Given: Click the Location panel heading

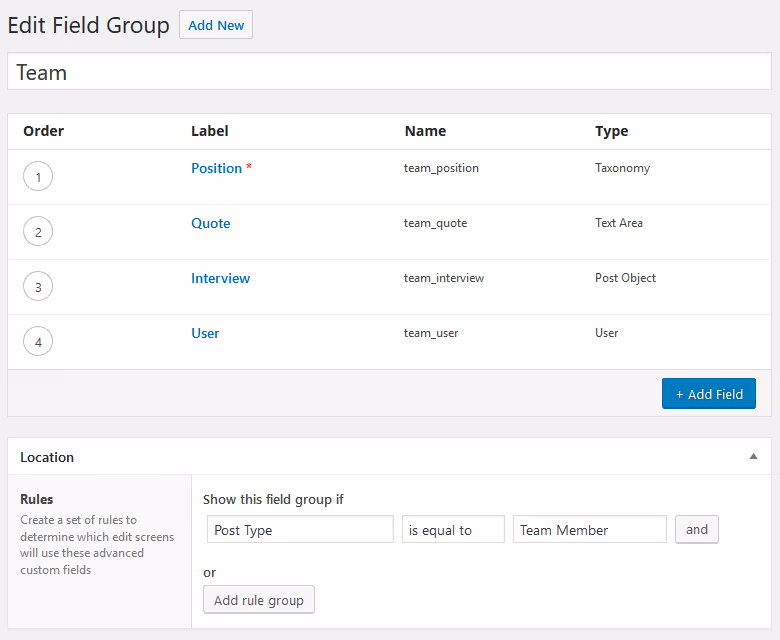Looking at the screenshot, I should 47,457.
